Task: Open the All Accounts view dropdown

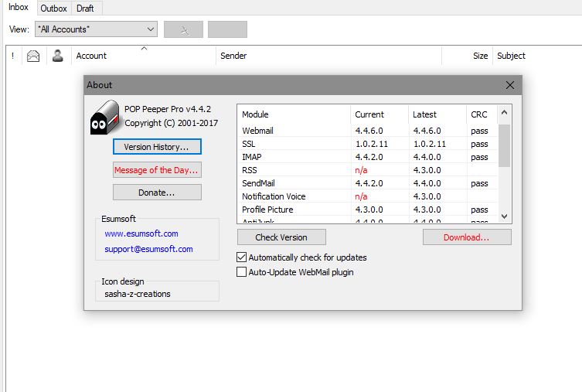Action: 96,29
